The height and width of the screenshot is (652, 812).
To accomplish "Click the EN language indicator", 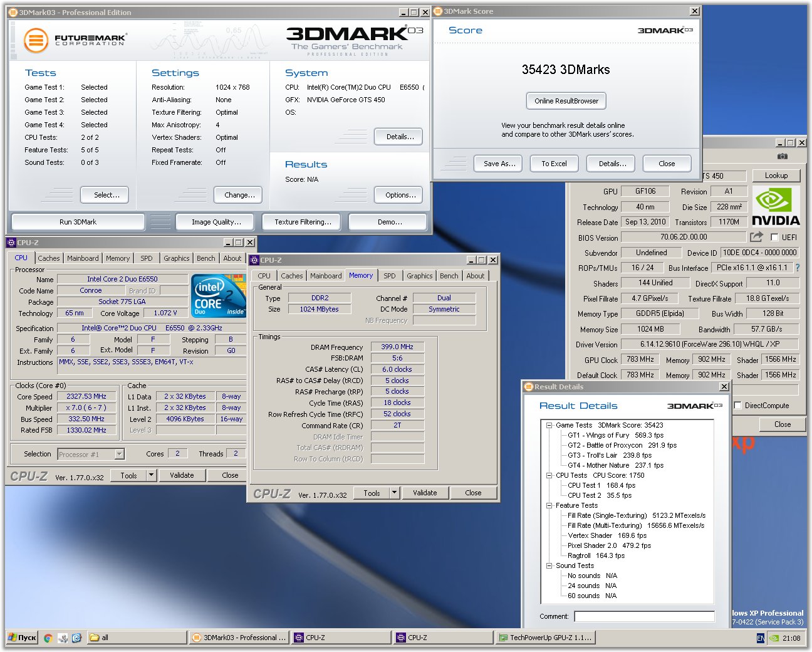I will (x=761, y=638).
